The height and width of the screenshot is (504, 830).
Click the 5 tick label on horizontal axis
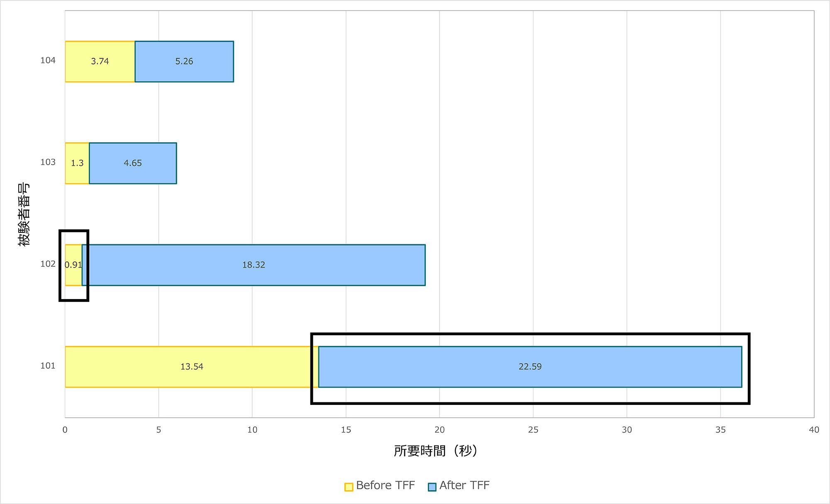coord(159,430)
